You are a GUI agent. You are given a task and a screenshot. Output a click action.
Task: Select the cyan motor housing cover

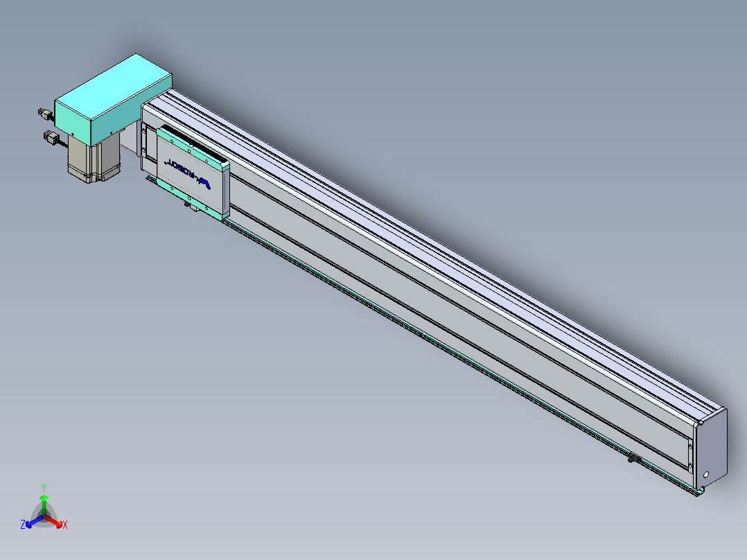pos(114,99)
